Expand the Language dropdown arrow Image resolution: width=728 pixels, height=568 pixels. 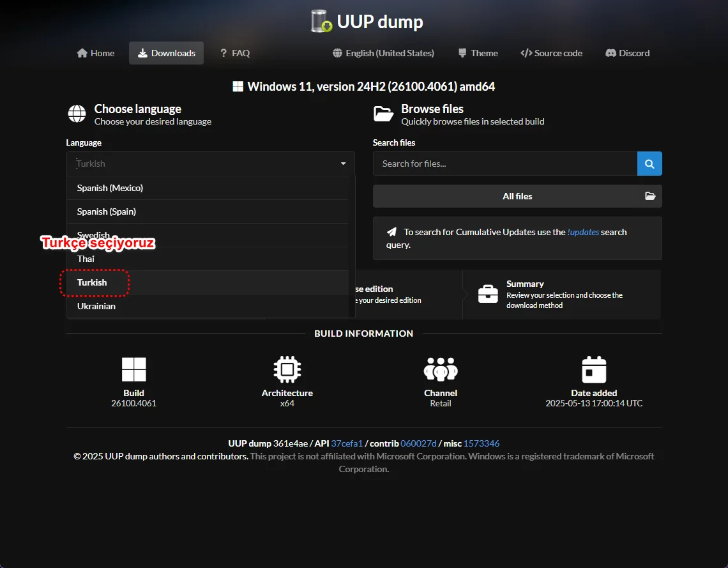[x=343, y=164]
